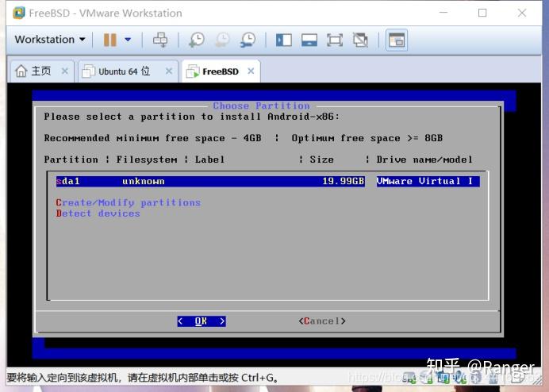Screen dimensions: 549x392
Task: Show or hide the library sidebar
Action: click(283, 40)
